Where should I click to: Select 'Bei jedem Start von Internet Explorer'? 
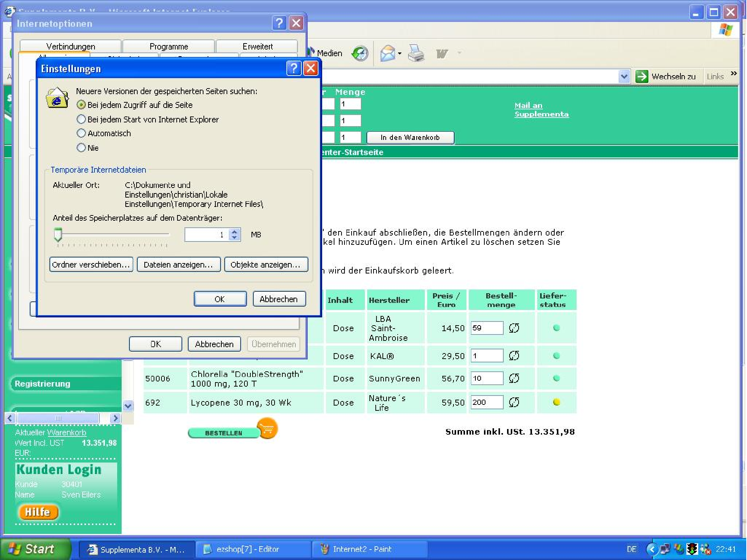click(x=81, y=119)
